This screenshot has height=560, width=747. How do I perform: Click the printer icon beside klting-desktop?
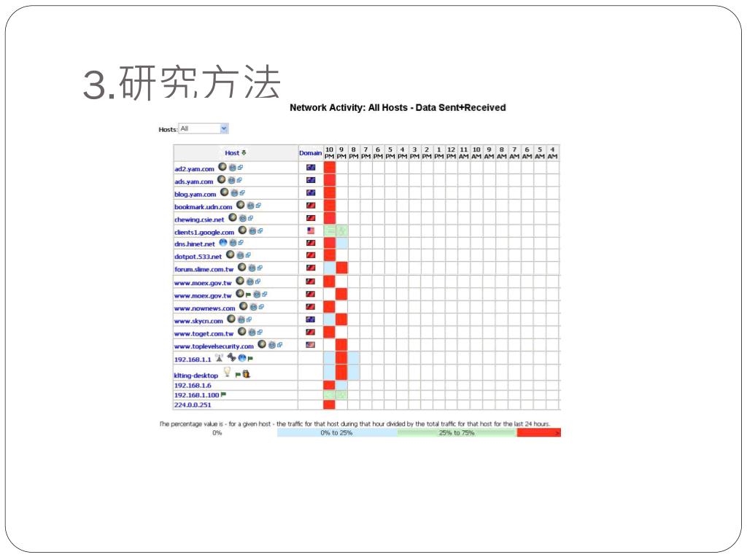[247, 374]
